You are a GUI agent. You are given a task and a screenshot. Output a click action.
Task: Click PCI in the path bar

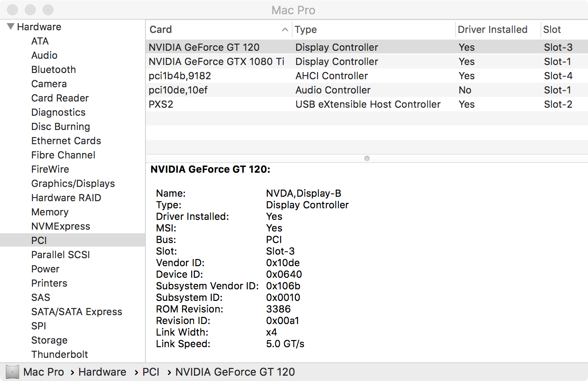click(151, 372)
